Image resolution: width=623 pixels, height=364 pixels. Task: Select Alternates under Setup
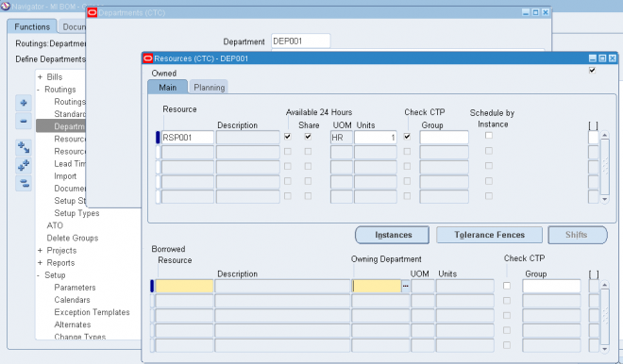73,324
